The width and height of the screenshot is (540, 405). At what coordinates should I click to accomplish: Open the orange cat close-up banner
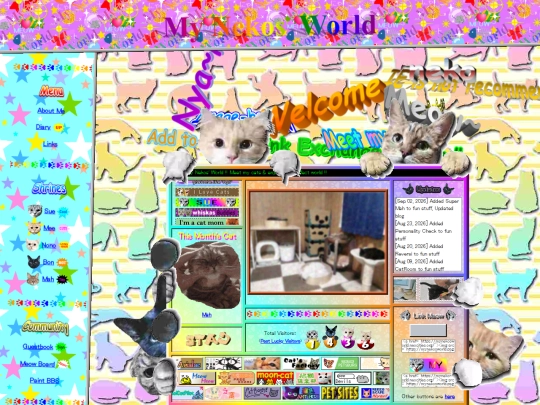pos(262,363)
